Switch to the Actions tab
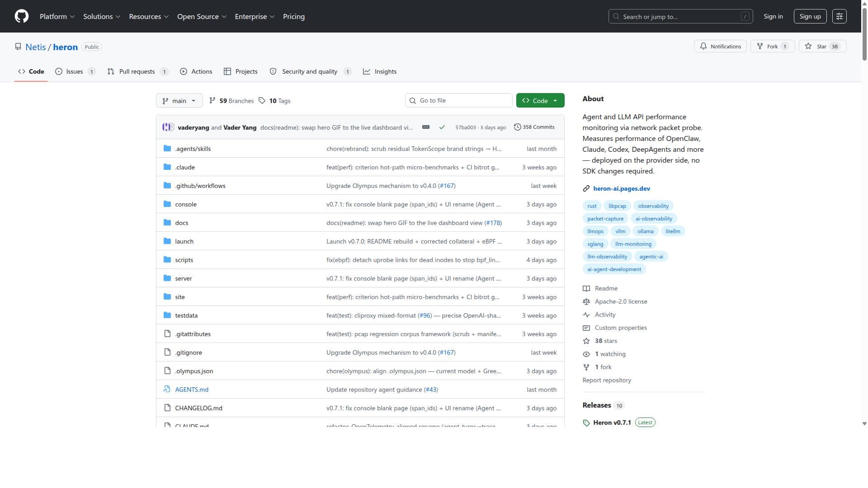Image resolution: width=868 pixels, height=488 pixels. point(196,71)
